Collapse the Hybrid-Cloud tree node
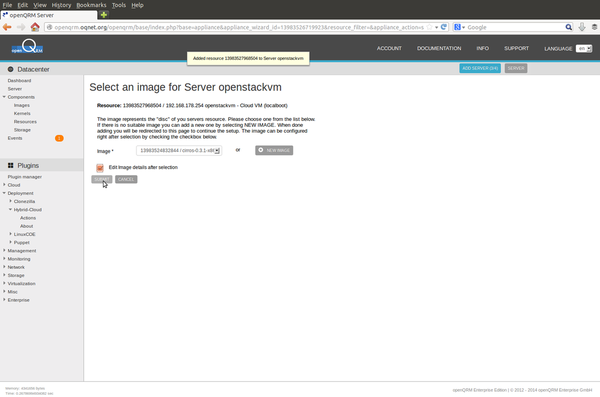600x397 pixels. (11, 209)
